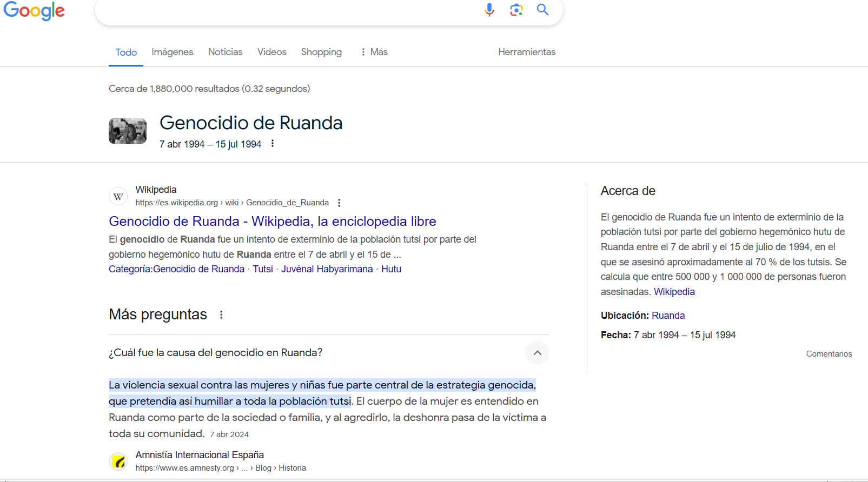Open the Juvénal Habyarimana sitelink

pyautogui.click(x=327, y=269)
